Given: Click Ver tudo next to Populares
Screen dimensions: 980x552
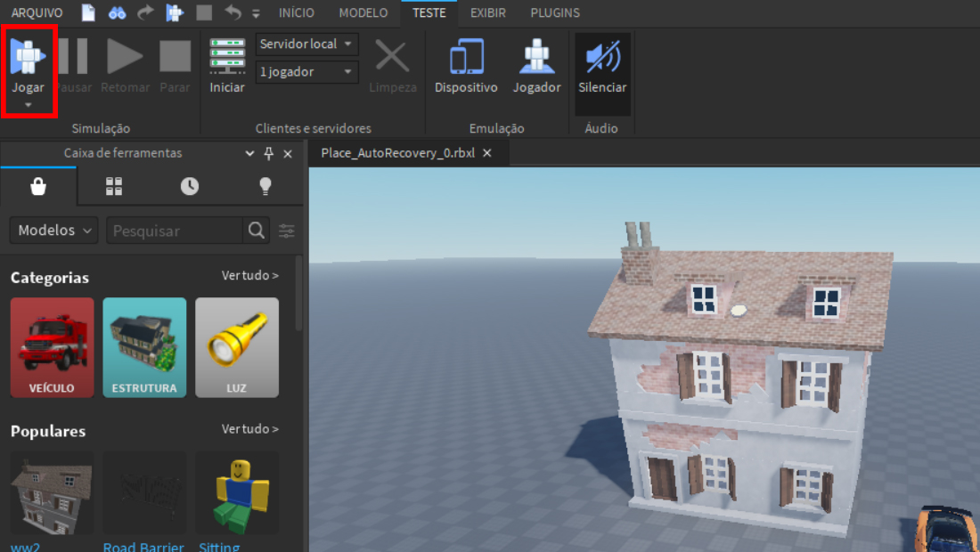Looking at the screenshot, I should pyautogui.click(x=250, y=429).
